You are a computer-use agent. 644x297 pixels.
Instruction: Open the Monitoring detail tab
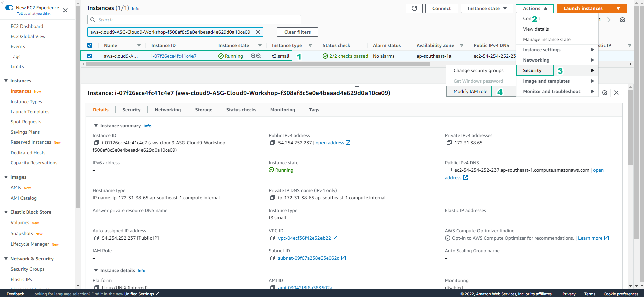[283, 110]
